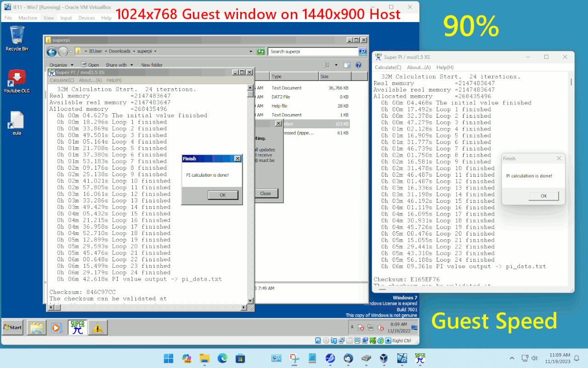The width and height of the screenshot is (588, 368).
Task: Toggle the preview pane icon in Explorer
Action: pyautogui.click(x=347, y=65)
